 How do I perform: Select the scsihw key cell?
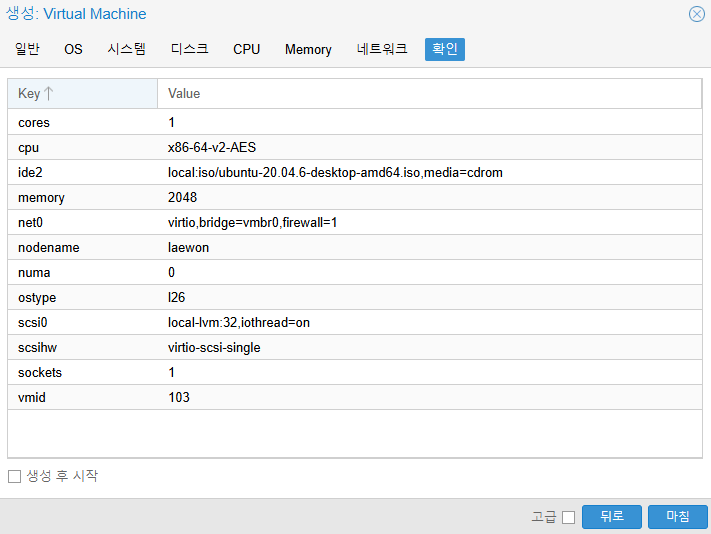(83, 348)
